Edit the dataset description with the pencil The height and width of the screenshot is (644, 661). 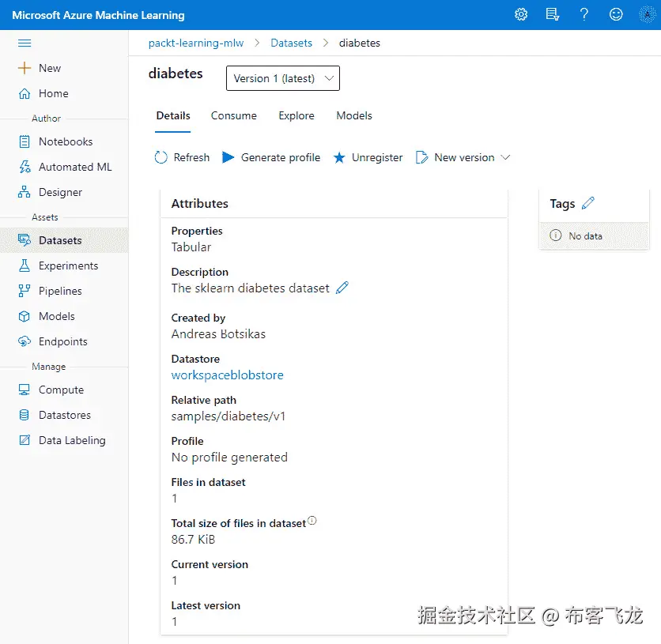pyautogui.click(x=342, y=288)
